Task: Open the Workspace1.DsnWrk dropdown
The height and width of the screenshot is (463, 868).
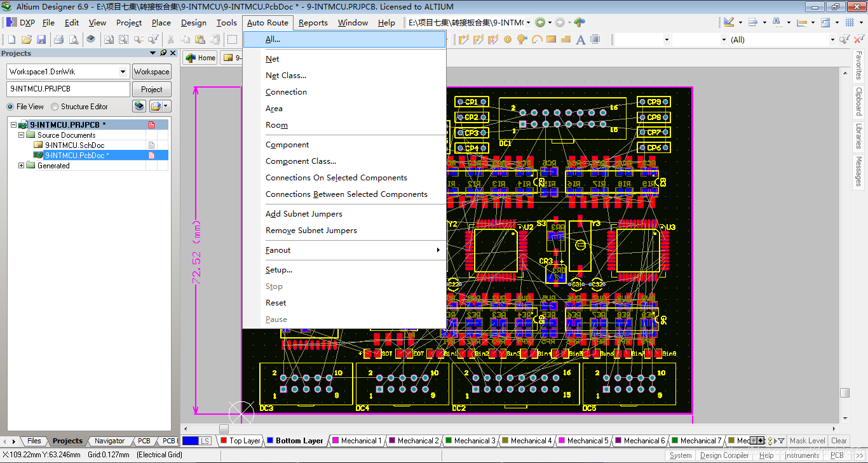Action: point(123,72)
